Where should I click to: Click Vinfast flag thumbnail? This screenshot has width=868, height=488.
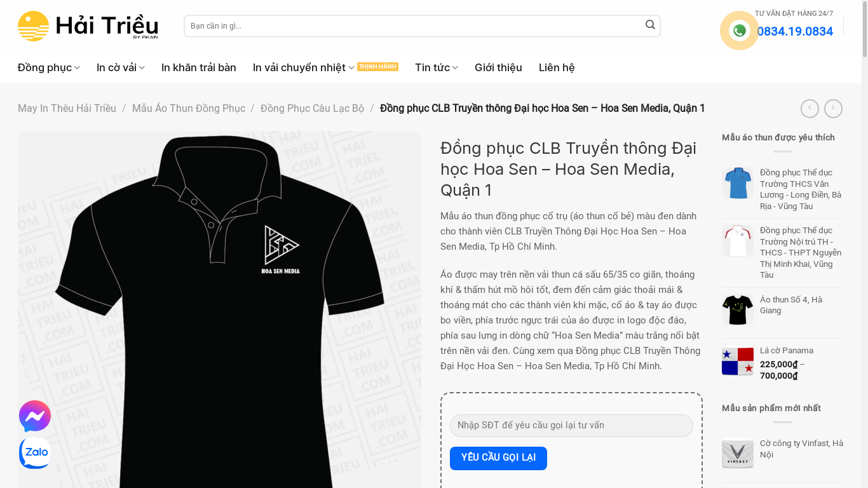click(738, 454)
